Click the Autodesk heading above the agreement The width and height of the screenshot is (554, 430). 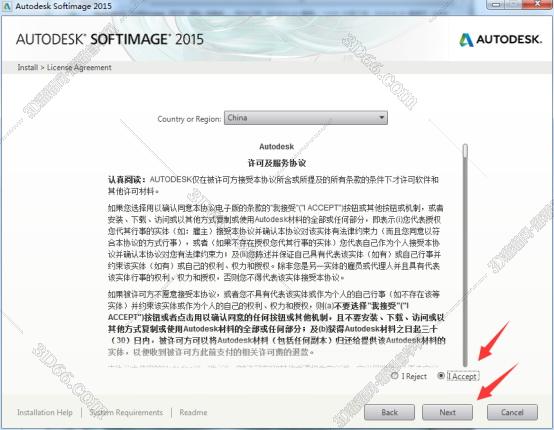[277, 146]
